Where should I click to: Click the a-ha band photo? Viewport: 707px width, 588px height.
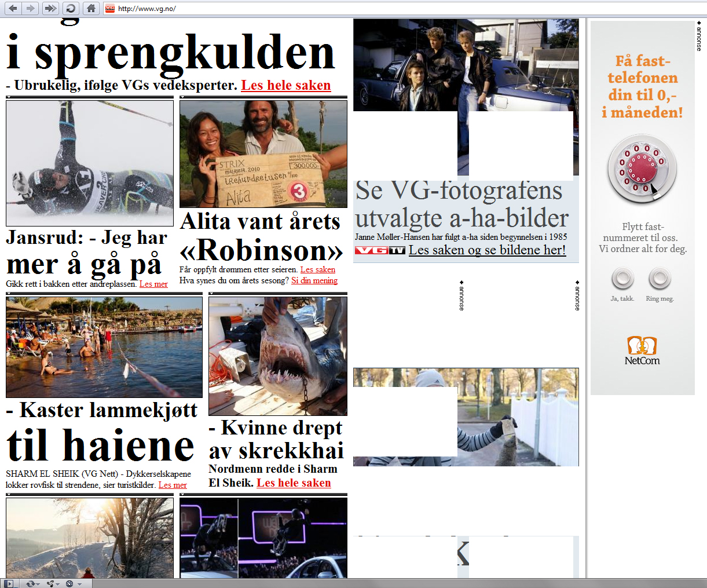466,65
